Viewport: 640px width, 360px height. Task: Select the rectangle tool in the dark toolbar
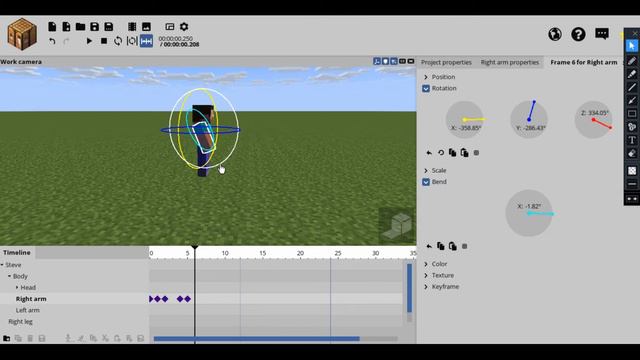tap(632, 113)
